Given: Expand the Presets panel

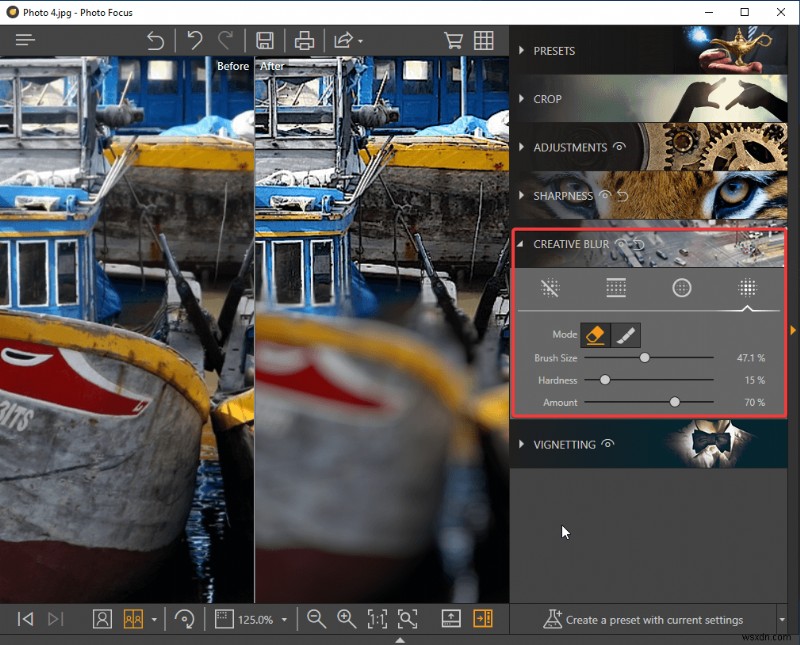Looking at the screenshot, I should tap(521, 50).
